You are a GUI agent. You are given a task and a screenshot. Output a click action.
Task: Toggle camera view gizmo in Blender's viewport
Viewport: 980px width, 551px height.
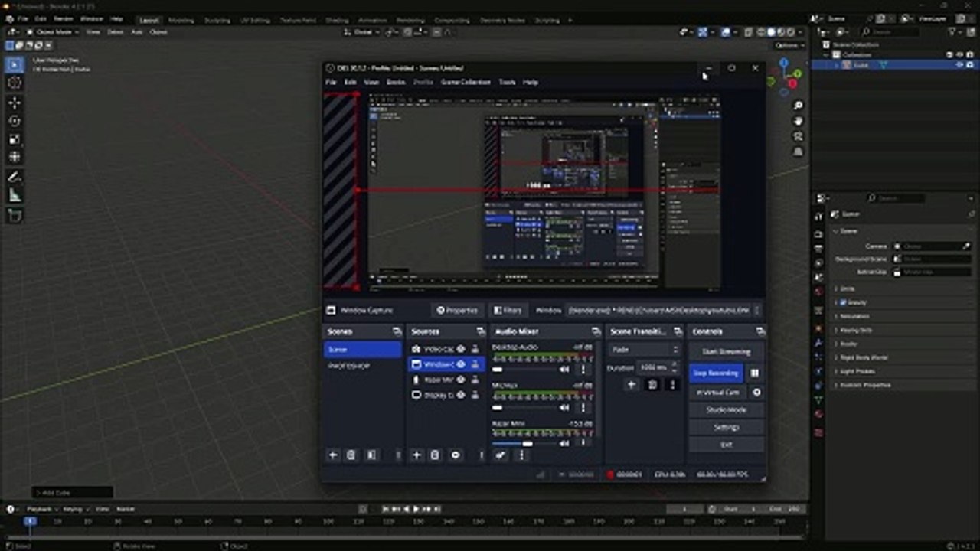(x=799, y=136)
